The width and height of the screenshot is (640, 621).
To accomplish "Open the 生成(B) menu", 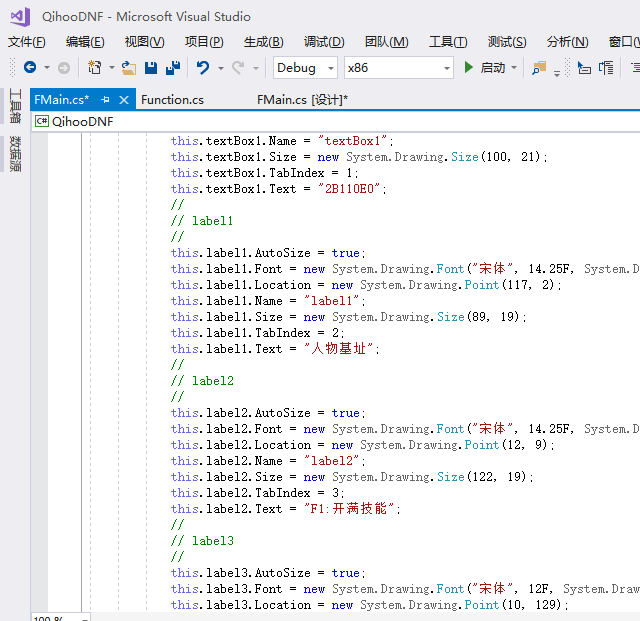I will pyautogui.click(x=263, y=42).
